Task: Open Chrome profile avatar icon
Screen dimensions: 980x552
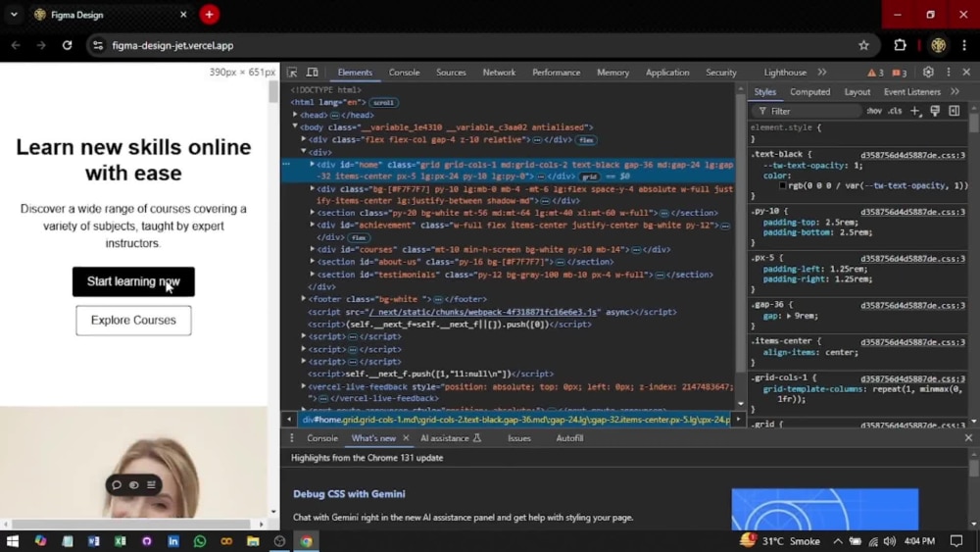Action: pos(938,46)
